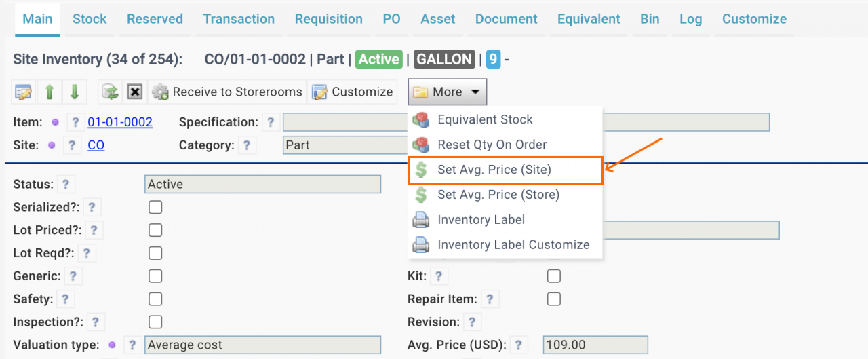Viewport: 868px width, 359px height.
Task: Collapse the More dropdown menu
Action: coord(447,92)
